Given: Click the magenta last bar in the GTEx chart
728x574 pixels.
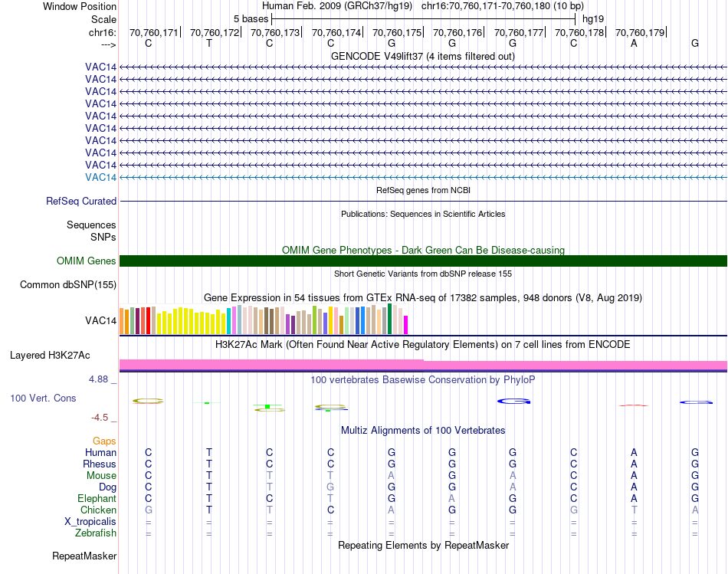Looking at the screenshot, I should pyautogui.click(x=406, y=325).
